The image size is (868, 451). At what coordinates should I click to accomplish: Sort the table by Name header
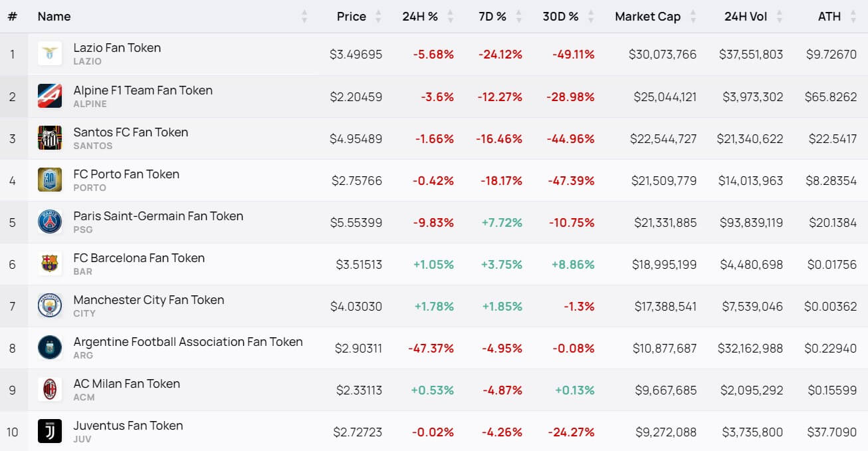pyautogui.click(x=54, y=17)
